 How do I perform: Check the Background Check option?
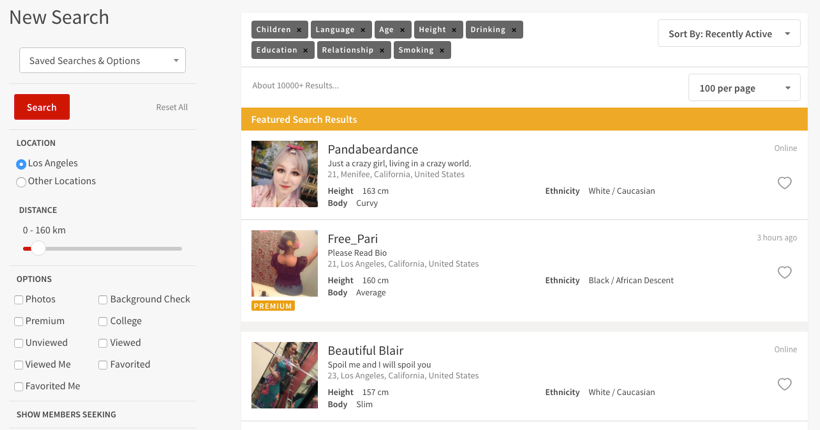(103, 300)
